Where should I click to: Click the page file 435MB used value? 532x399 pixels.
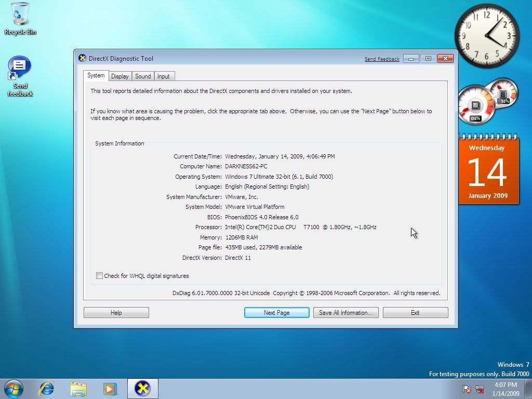pyautogui.click(x=263, y=247)
